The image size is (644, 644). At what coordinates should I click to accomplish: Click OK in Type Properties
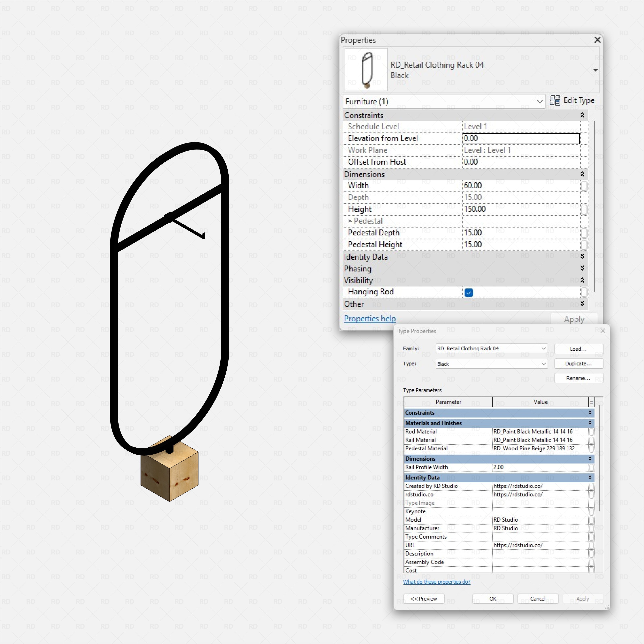point(493,599)
